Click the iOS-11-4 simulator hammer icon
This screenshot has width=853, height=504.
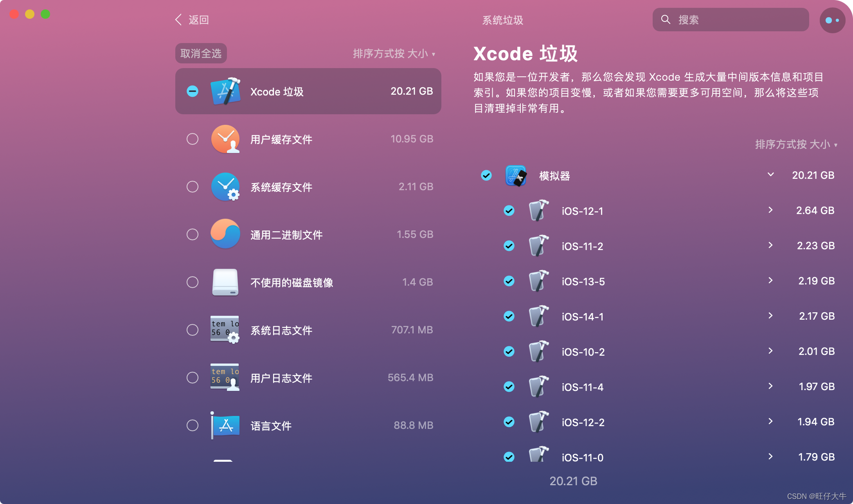[x=539, y=387]
